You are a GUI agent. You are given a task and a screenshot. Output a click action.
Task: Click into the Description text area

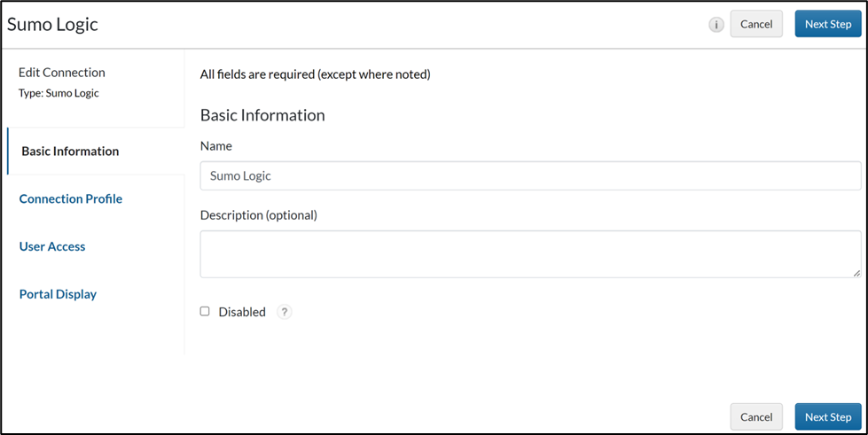pos(530,253)
